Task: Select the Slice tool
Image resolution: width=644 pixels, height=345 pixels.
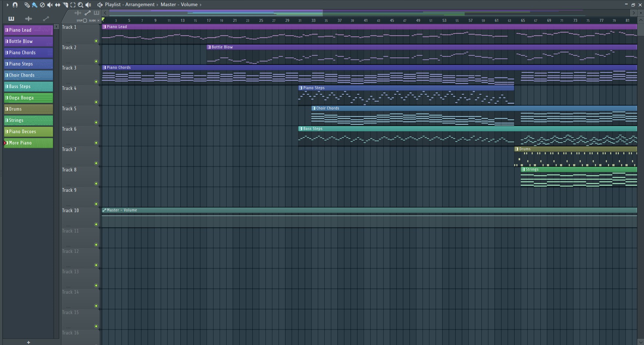Action: pos(65,5)
